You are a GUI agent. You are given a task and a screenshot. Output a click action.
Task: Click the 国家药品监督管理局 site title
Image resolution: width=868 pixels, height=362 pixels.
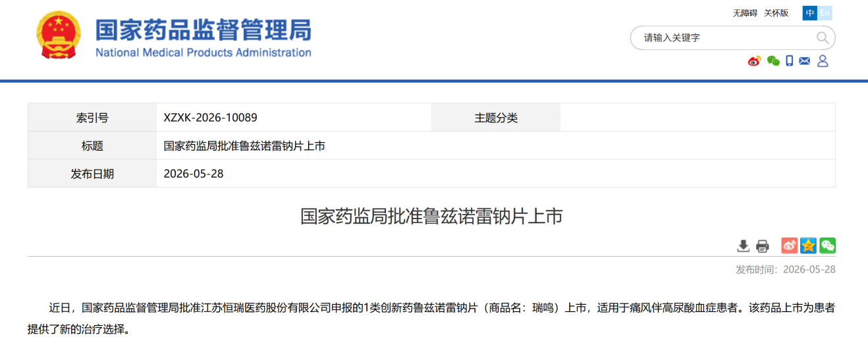click(x=203, y=30)
